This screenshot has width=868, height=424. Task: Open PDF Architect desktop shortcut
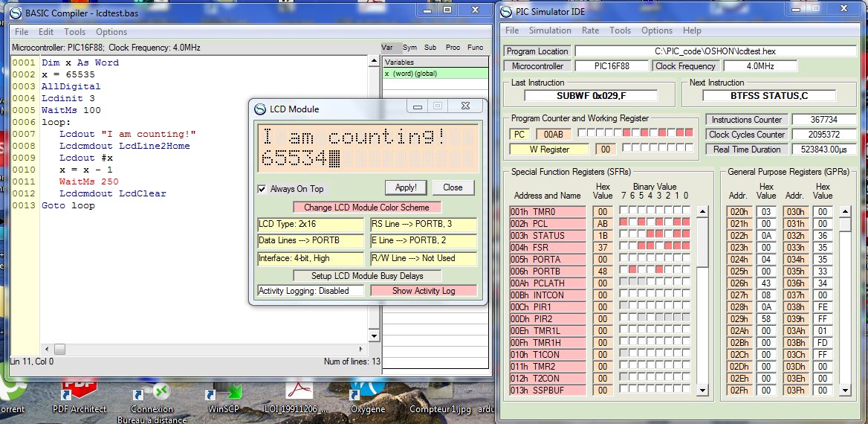point(80,395)
